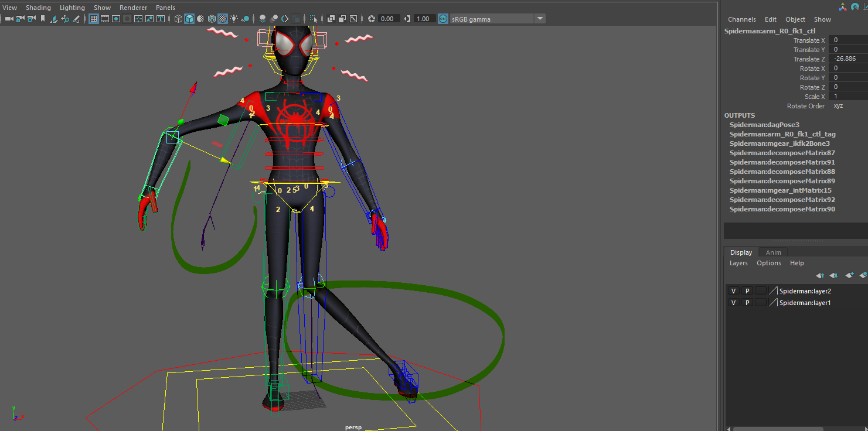The width and height of the screenshot is (868, 431).
Task: Toggle the Textured checker sphere icon
Action: point(223,19)
